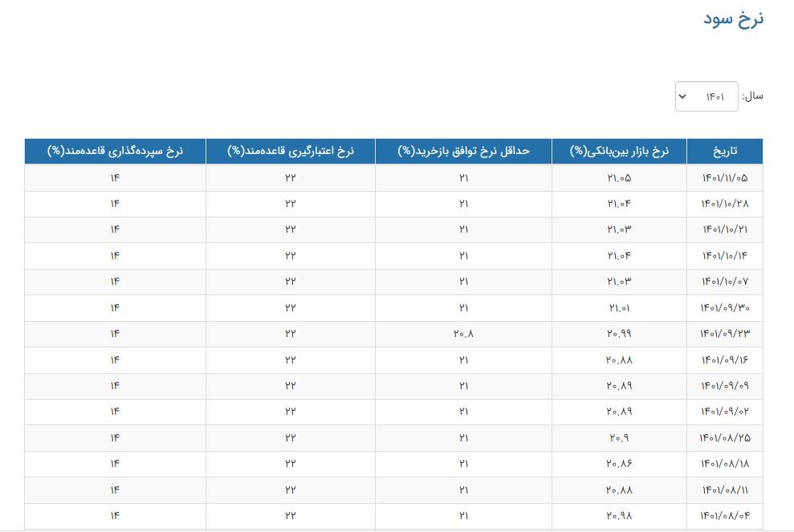Image resolution: width=794 pixels, height=532 pixels.
Task: Click deposit rate ۱۴ in the ۱۴۰۱/۰۸/۰۴ row
Action: point(115,516)
